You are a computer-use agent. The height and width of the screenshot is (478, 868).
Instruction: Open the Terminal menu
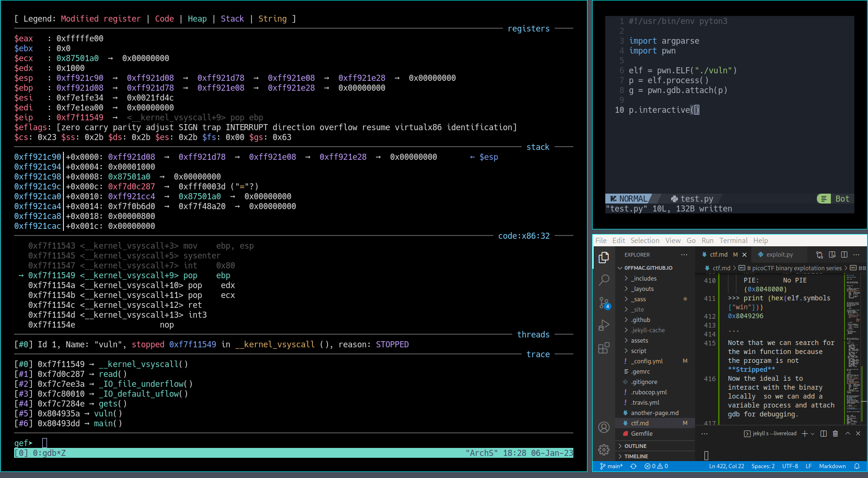tap(733, 240)
